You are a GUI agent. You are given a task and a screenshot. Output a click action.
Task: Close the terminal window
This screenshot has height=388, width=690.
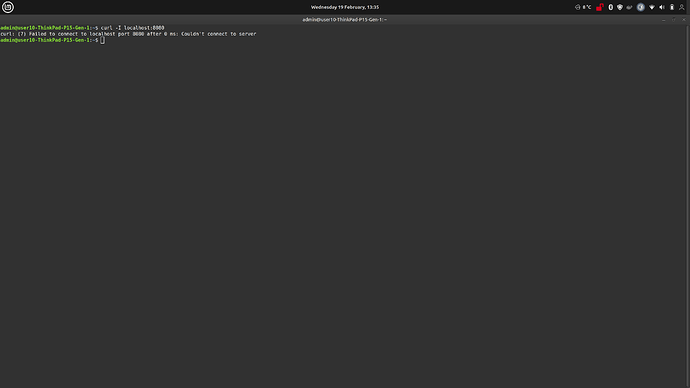(x=683, y=20)
